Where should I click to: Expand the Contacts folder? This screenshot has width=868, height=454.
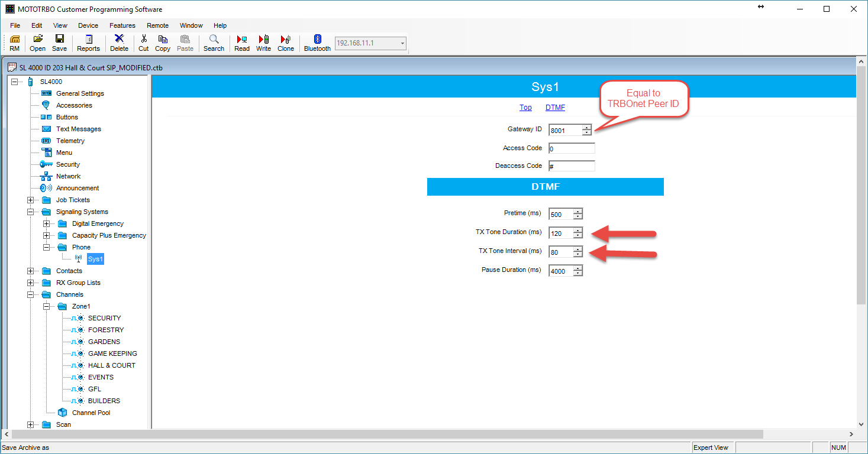pyautogui.click(x=31, y=271)
